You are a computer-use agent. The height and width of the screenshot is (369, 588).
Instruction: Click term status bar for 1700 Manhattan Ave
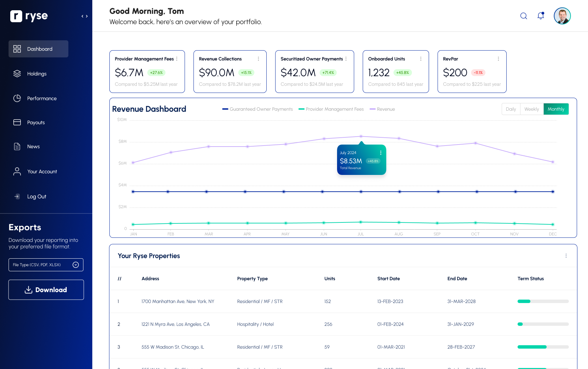543,301
